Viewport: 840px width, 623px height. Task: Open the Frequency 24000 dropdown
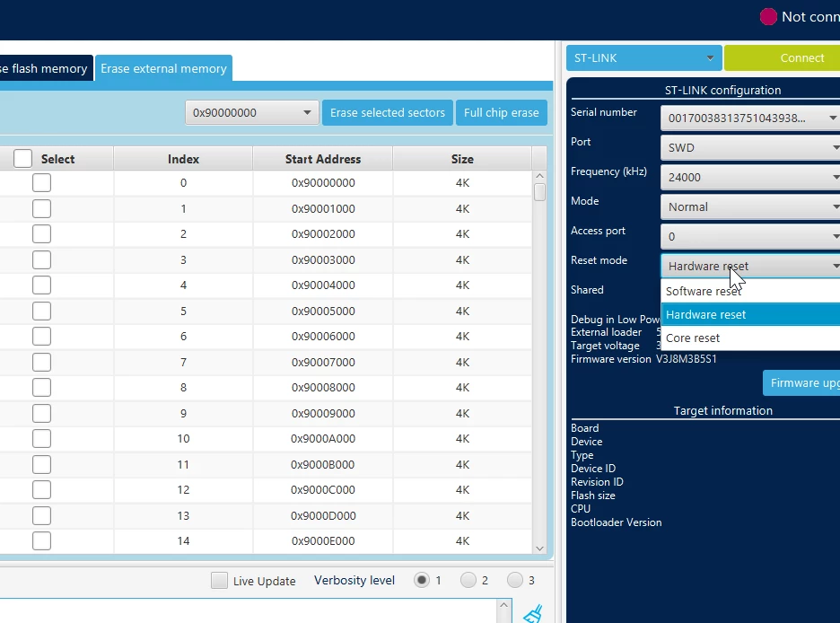(x=750, y=178)
